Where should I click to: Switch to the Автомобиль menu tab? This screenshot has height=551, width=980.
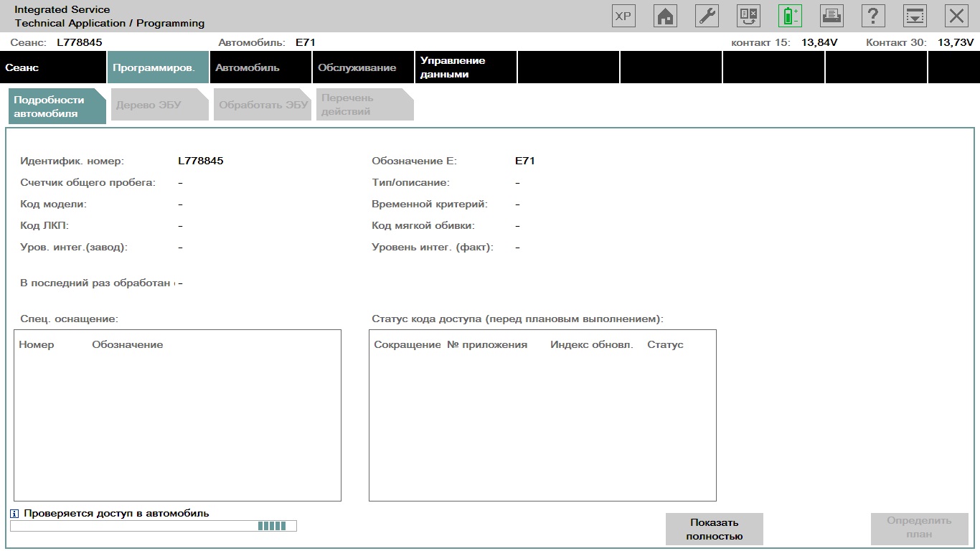pyautogui.click(x=260, y=67)
